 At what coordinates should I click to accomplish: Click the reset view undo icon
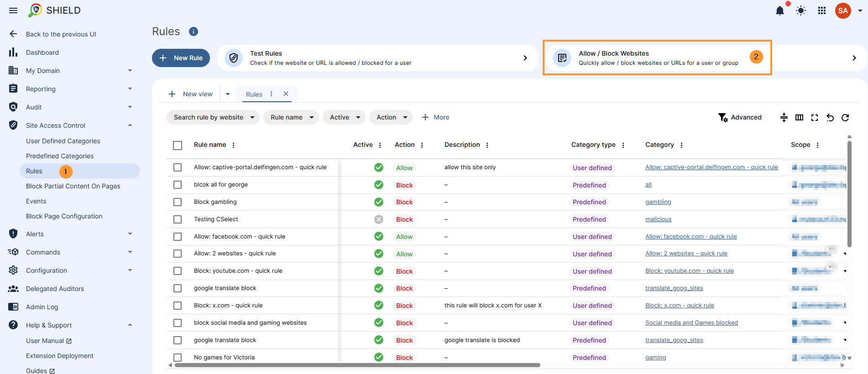tap(830, 118)
